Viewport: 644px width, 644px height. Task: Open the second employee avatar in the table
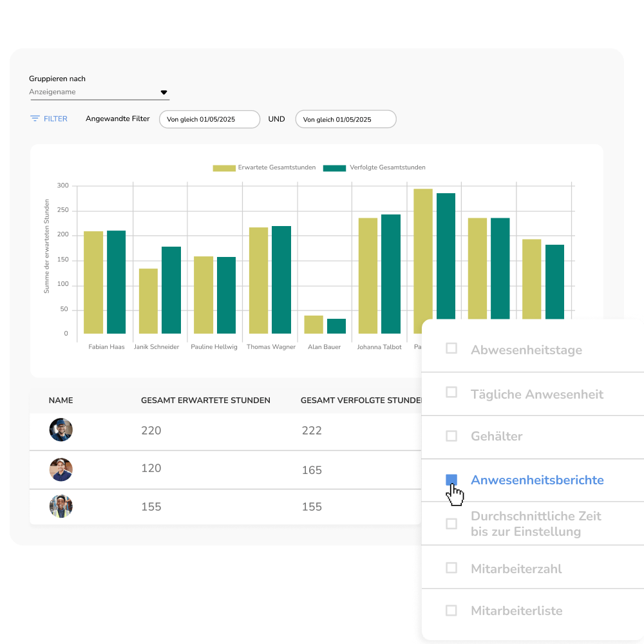61,469
